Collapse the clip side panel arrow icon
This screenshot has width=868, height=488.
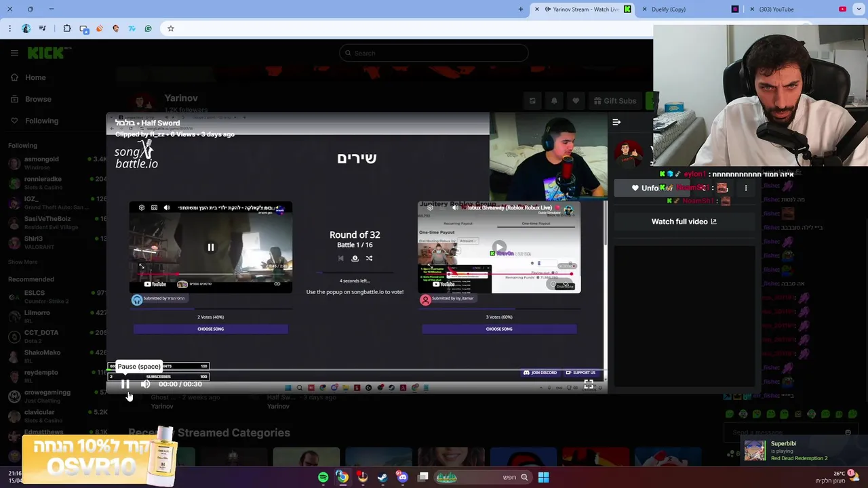(616, 122)
